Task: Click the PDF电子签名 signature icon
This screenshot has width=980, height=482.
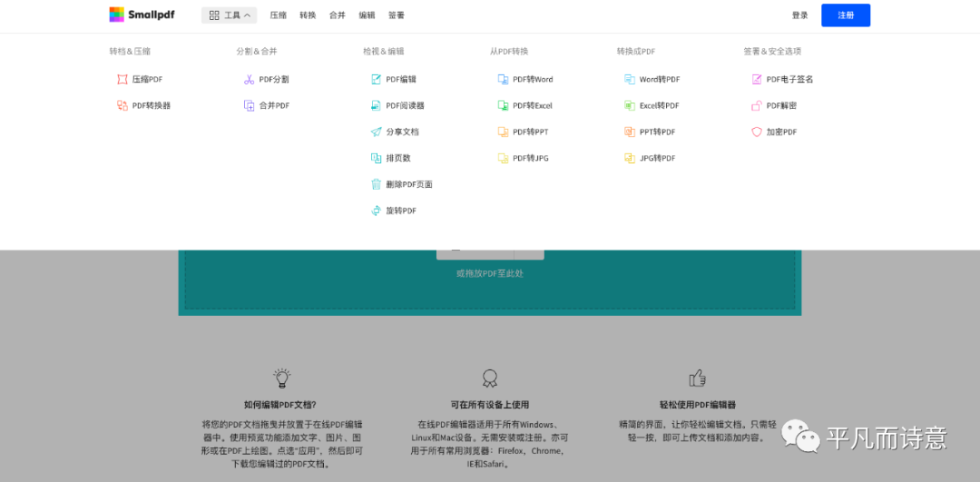Action: 757,80
